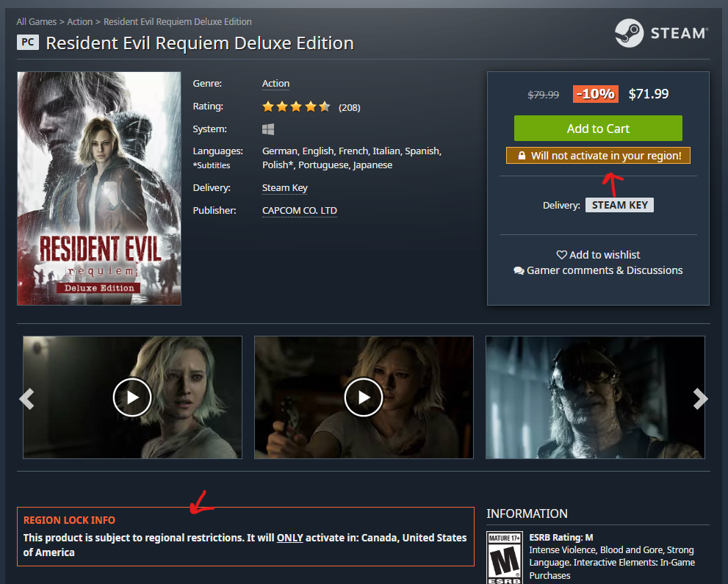Click the Resident Evil Requiem Deluxe Edition breadcrumb

[177, 22]
